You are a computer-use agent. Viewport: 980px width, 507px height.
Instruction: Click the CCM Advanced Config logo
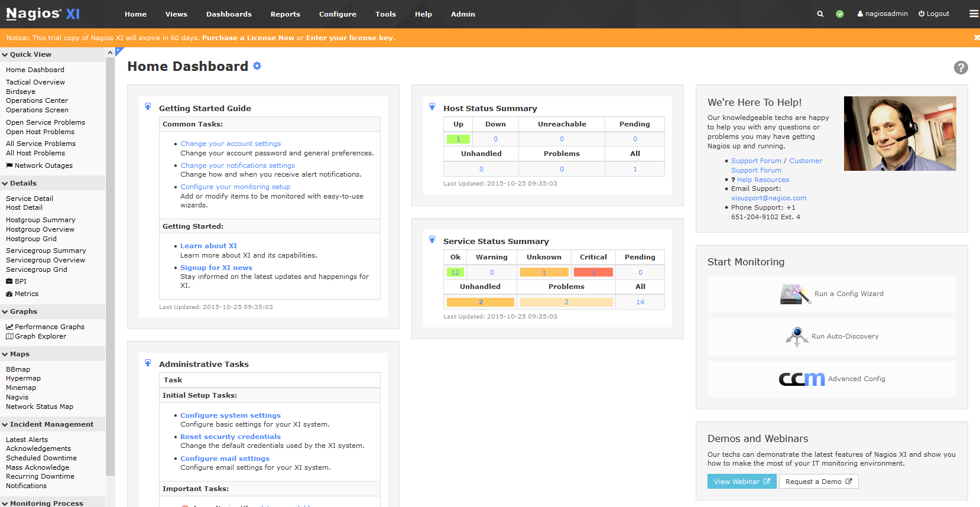(x=801, y=379)
